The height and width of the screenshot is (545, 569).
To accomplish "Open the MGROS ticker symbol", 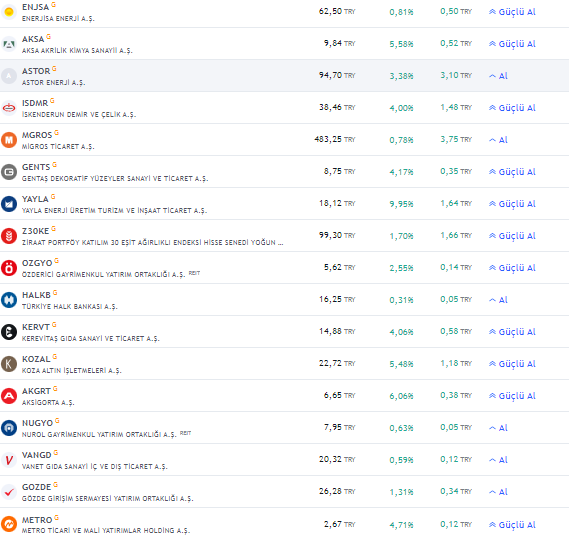I will pos(37,135).
